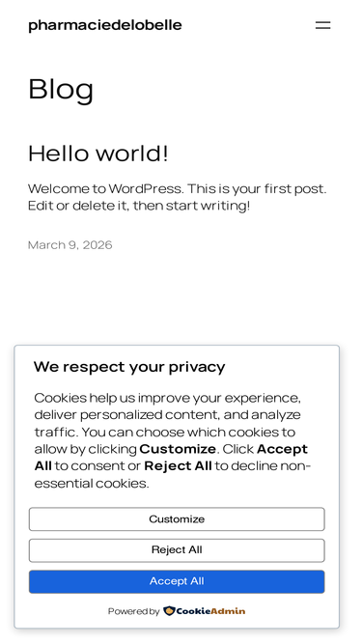Click bold Customize word in cookie description
362x644 pixels.
coord(178,449)
